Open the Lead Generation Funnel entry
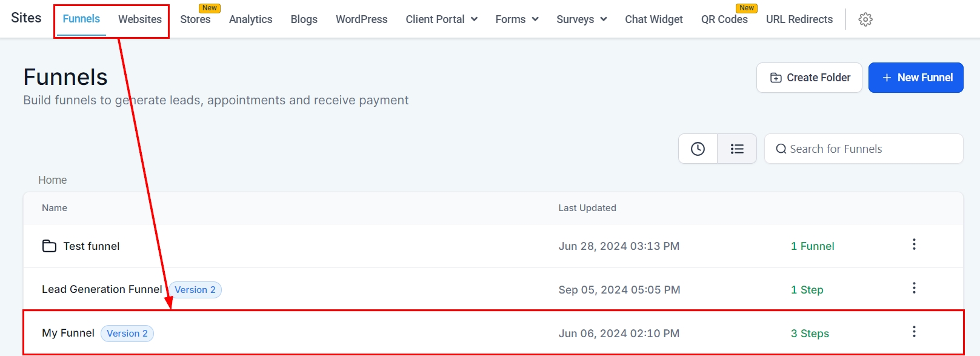The image size is (980, 356). pyautogui.click(x=102, y=289)
